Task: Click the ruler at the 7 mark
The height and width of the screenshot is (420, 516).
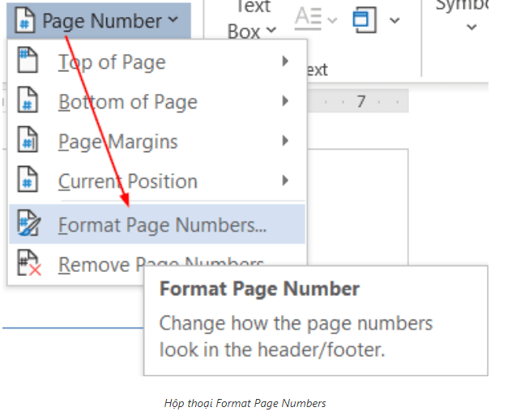Action: click(x=361, y=102)
